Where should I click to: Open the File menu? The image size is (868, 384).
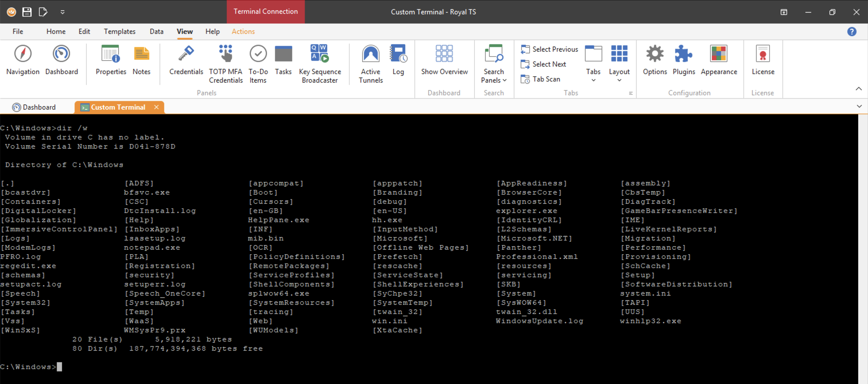point(18,31)
